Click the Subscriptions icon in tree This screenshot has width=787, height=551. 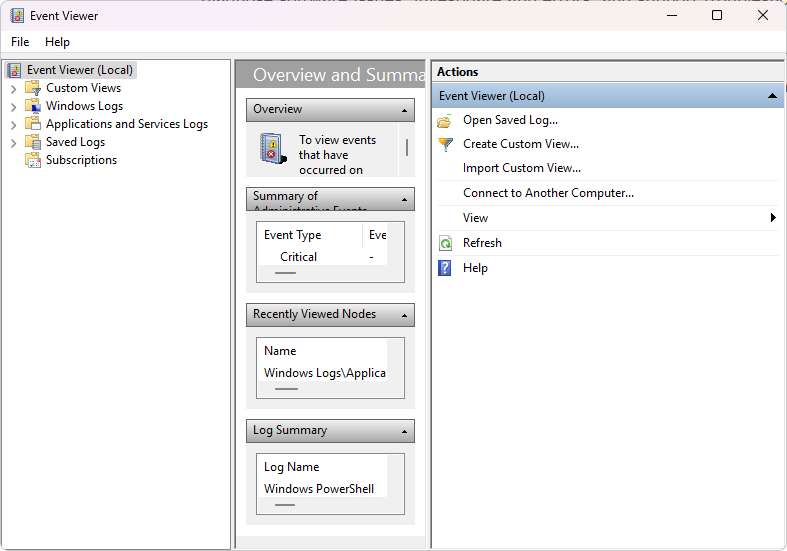[33, 160]
